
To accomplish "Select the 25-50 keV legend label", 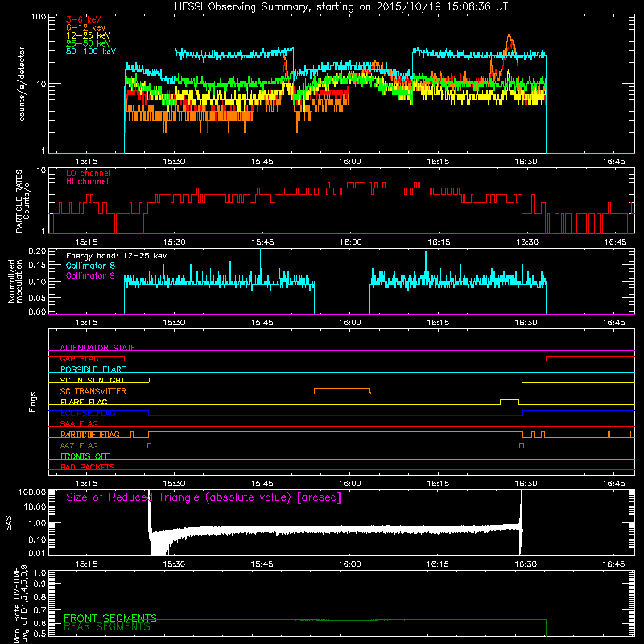I will (x=89, y=43).
